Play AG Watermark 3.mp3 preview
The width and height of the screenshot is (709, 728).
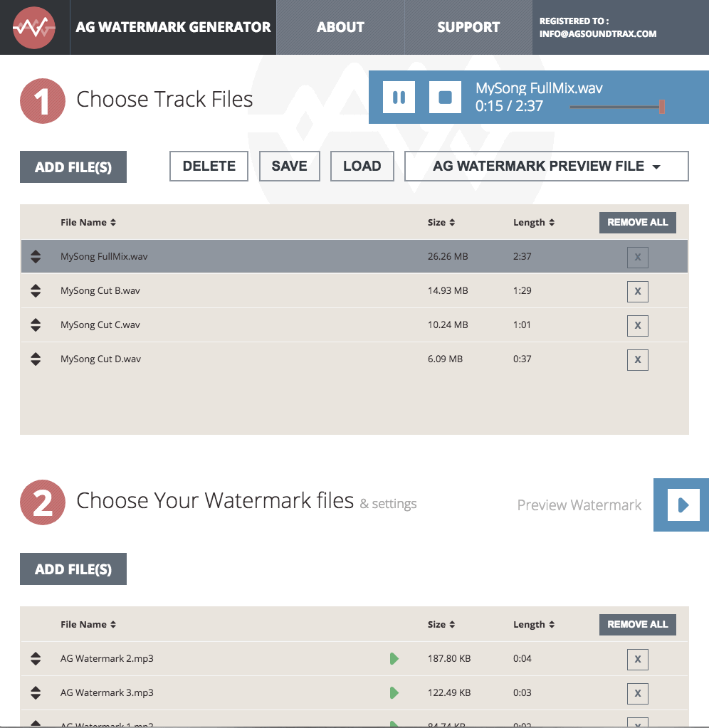click(x=394, y=692)
